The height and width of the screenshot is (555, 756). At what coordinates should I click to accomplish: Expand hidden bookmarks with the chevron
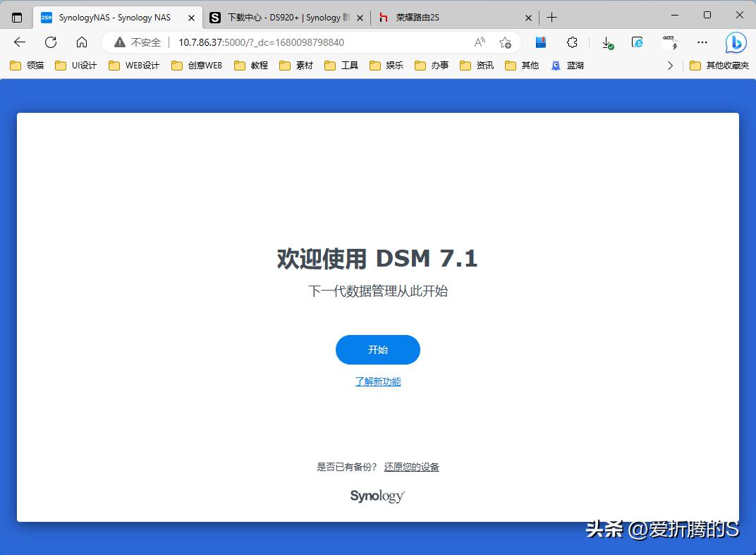coord(670,65)
